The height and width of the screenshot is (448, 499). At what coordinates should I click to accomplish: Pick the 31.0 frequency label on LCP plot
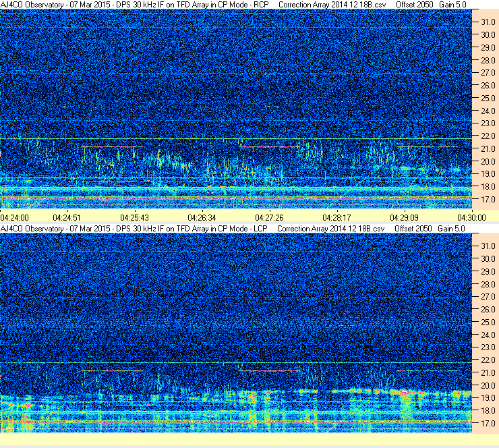488,246
